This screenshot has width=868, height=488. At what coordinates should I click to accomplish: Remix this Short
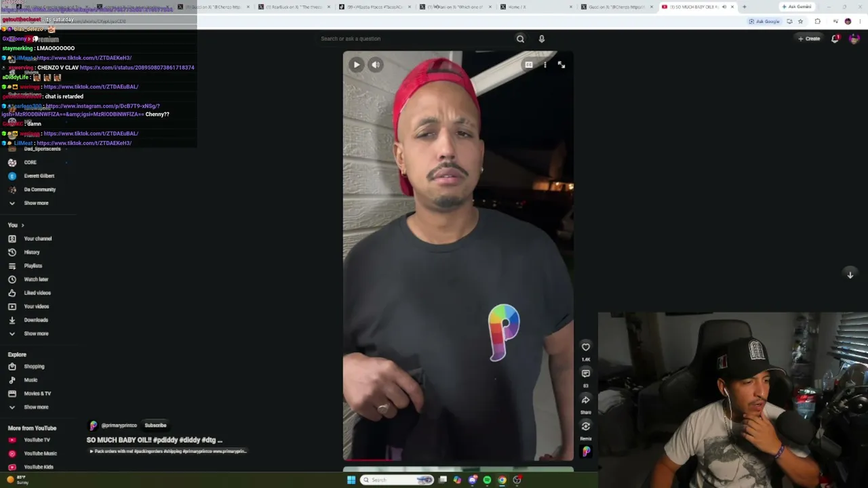pyautogui.click(x=586, y=426)
